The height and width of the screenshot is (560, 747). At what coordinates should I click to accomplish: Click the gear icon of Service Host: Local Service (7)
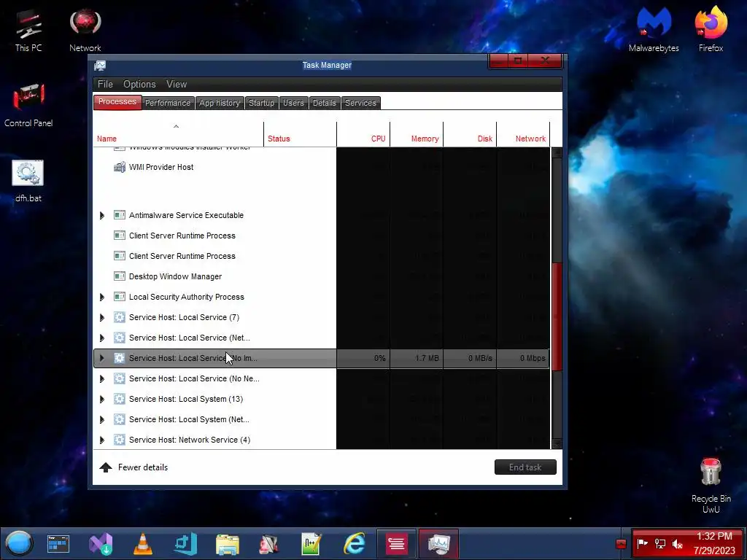click(x=120, y=317)
